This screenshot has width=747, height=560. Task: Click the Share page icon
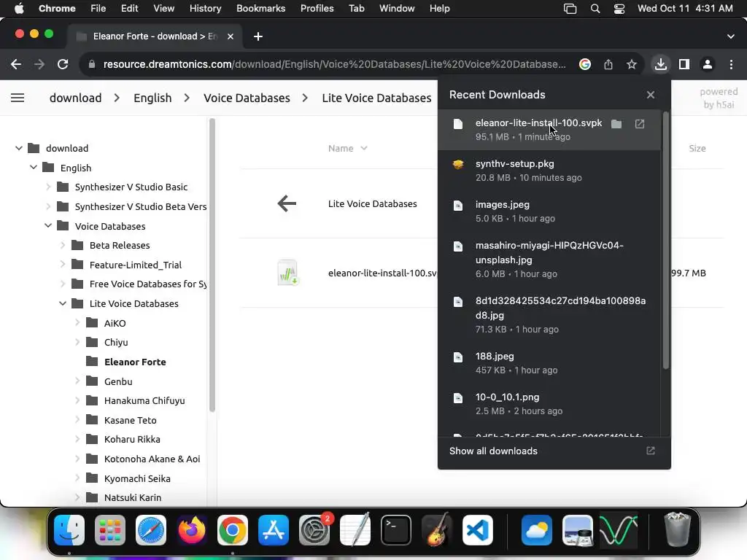pyautogui.click(x=608, y=64)
